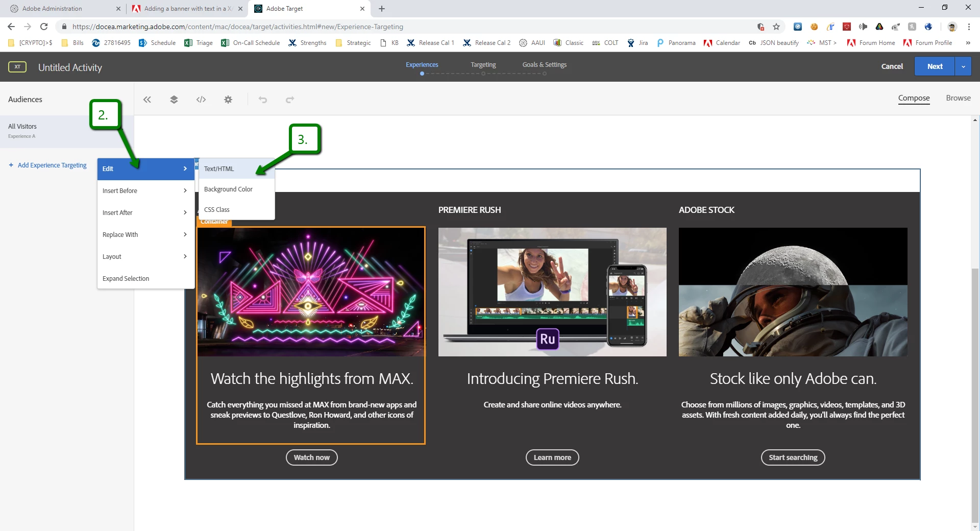Open the JSON beautify bookmark
Viewport: 980px width, 531px height.
click(x=774, y=43)
